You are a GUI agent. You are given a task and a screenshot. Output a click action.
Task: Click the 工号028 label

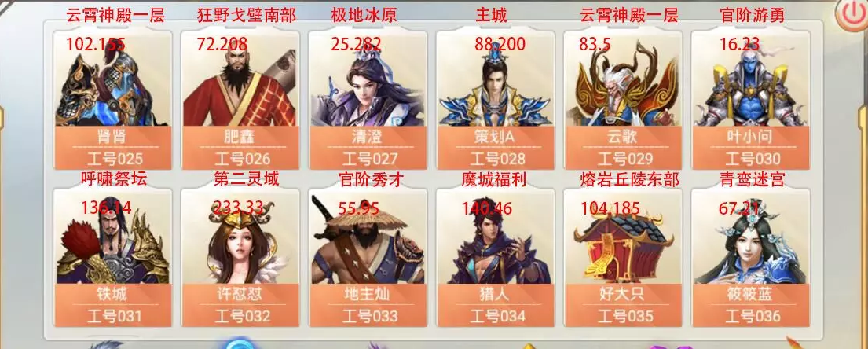point(497,159)
